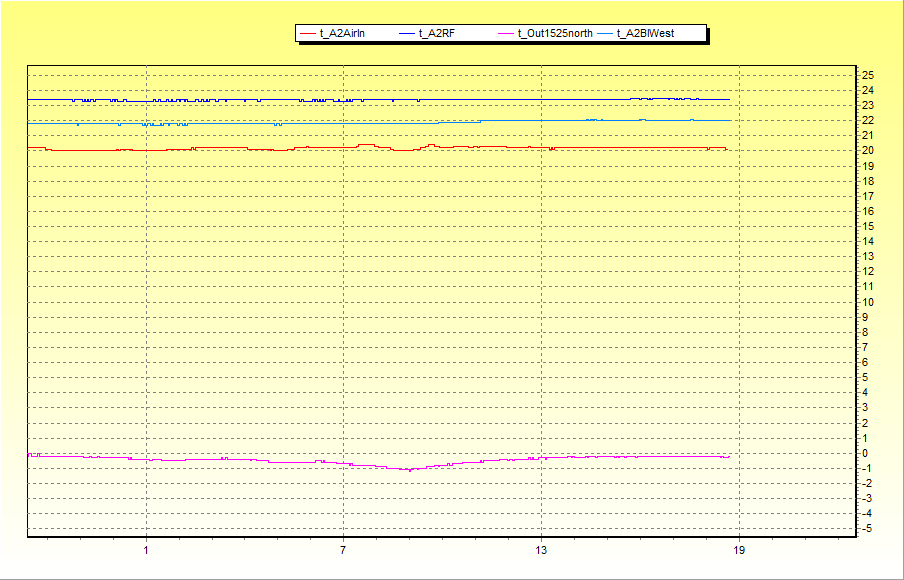Select y-axis value 15 label
Viewport: 904px width, 580px height.
(x=867, y=226)
